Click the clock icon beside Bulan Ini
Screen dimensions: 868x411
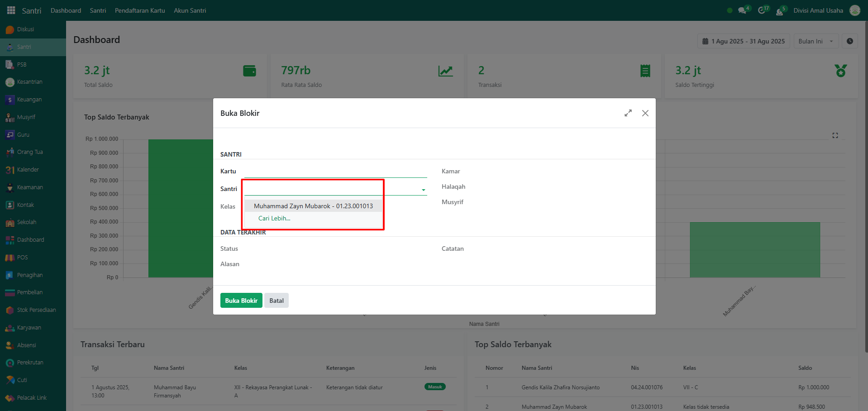[x=849, y=41]
